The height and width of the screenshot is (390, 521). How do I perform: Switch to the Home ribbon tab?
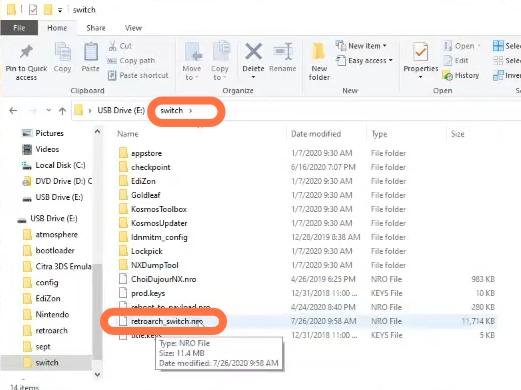57,28
